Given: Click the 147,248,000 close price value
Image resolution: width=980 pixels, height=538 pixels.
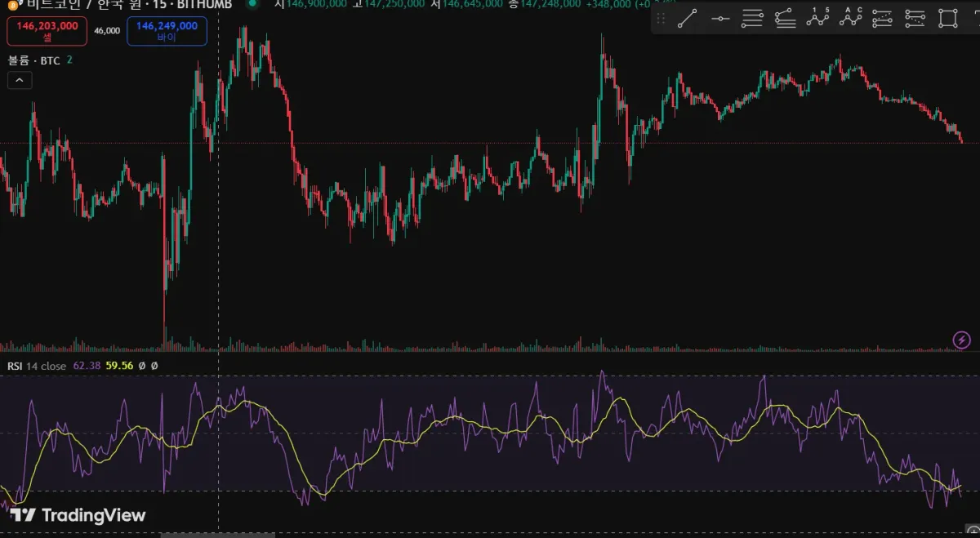Looking at the screenshot, I should (551, 3).
